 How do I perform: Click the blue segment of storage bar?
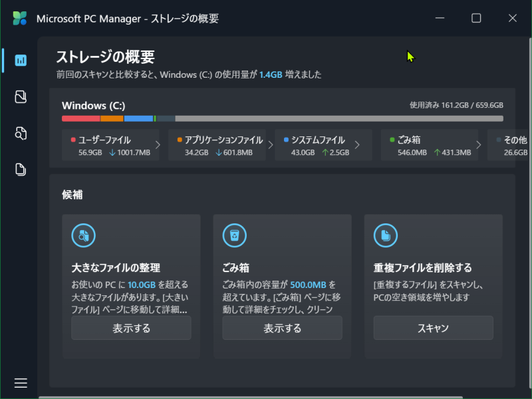tap(138, 118)
